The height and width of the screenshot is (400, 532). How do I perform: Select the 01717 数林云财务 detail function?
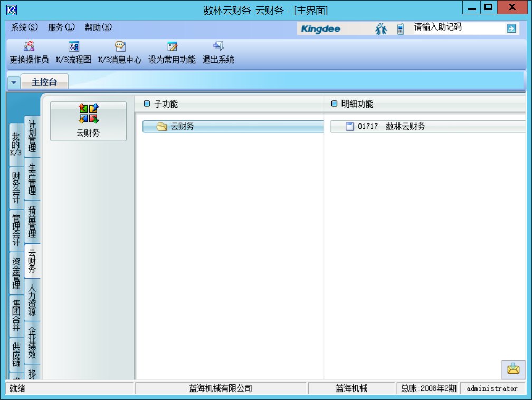[427, 127]
